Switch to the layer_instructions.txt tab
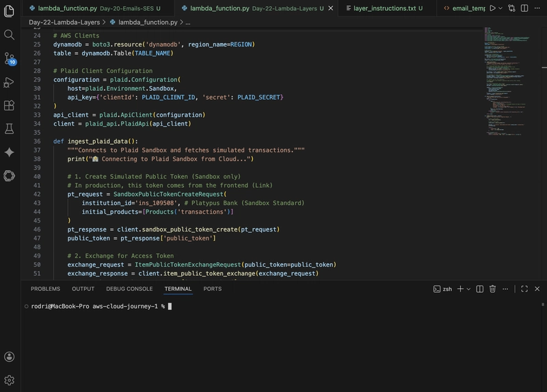547x392 pixels. pos(383,8)
